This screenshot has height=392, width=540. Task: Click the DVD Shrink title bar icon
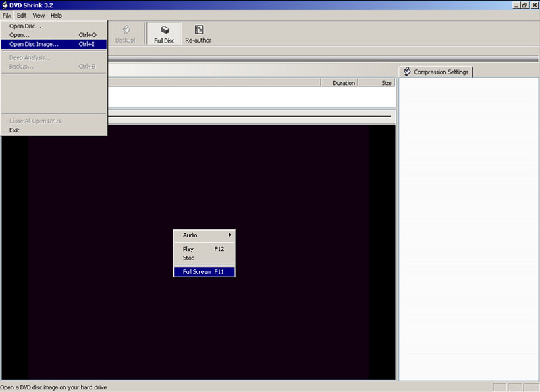click(5, 5)
